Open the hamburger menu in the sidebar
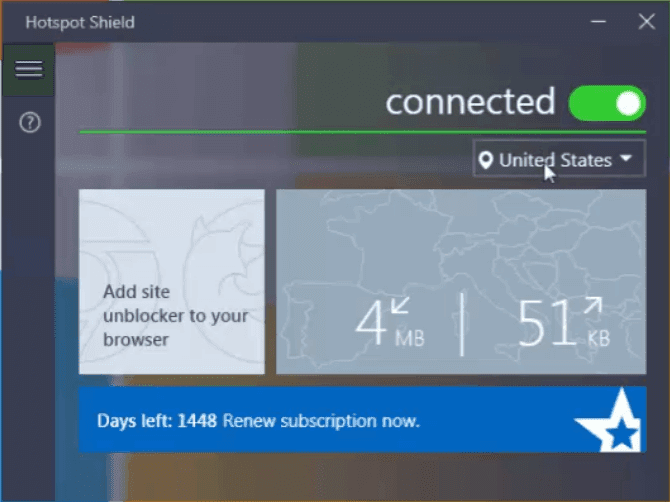 (x=29, y=70)
